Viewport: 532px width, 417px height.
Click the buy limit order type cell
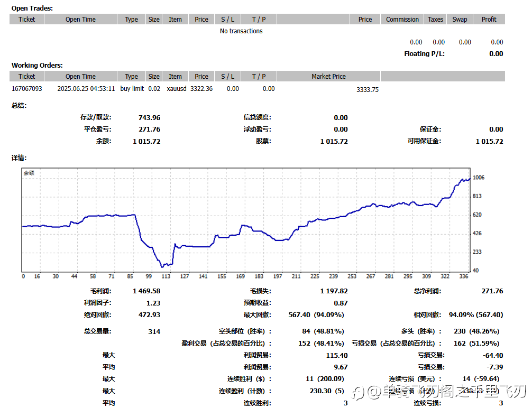(x=132, y=89)
